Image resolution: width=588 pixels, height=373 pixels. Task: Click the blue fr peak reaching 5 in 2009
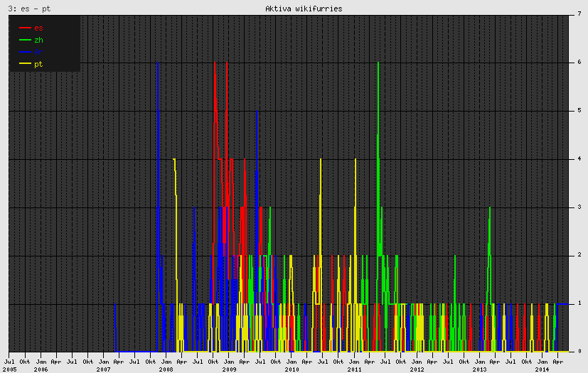tap(257, 112)
